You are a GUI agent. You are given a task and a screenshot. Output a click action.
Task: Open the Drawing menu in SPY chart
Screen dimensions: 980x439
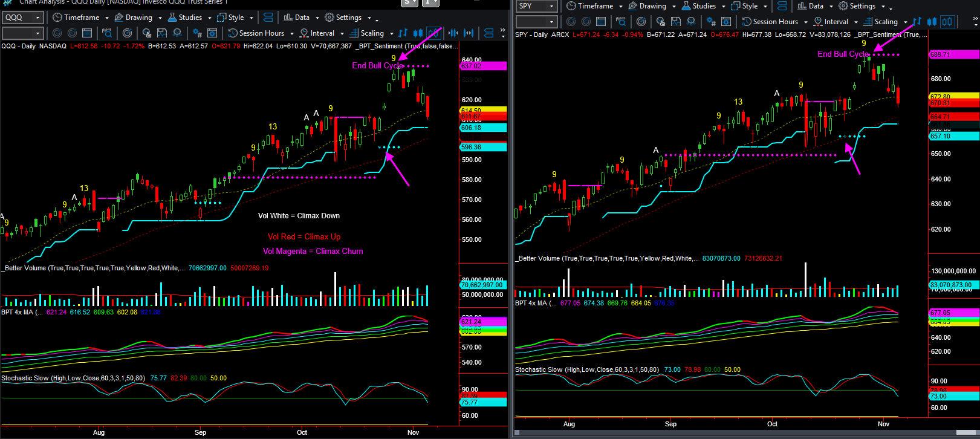click(x=652, y=6)
